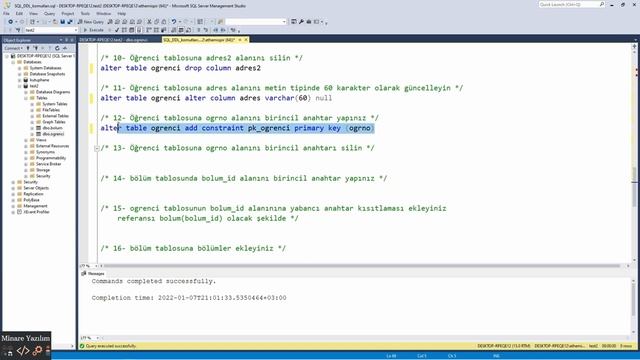Open the Query menu
Viewport: 640px width, 360px height.
click(x=49, y=13)
